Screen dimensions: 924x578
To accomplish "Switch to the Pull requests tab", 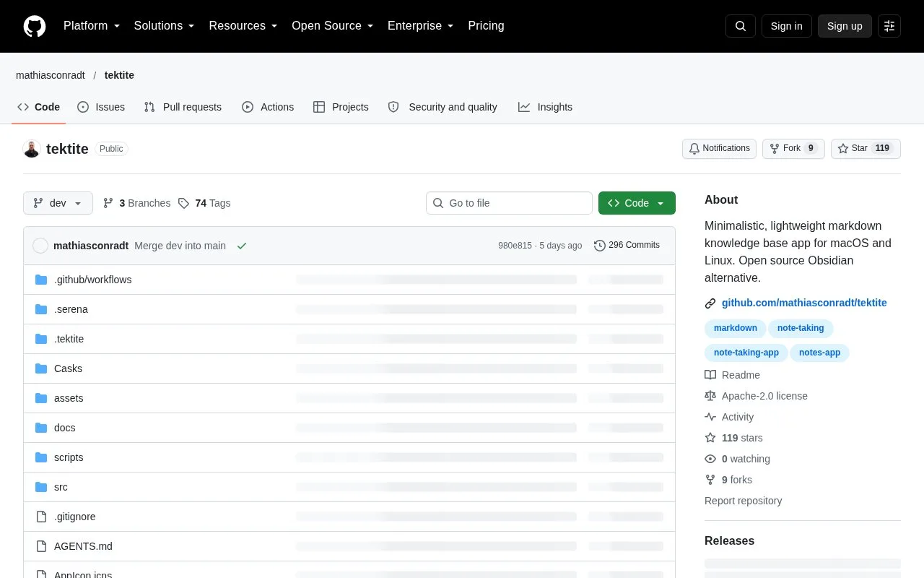I will click(183, 107).
